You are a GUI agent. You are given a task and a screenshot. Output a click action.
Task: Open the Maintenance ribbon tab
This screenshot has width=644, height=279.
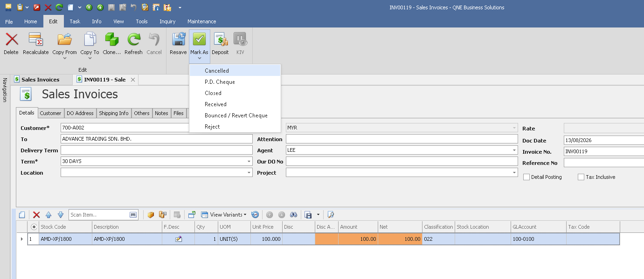pos(202,21)
